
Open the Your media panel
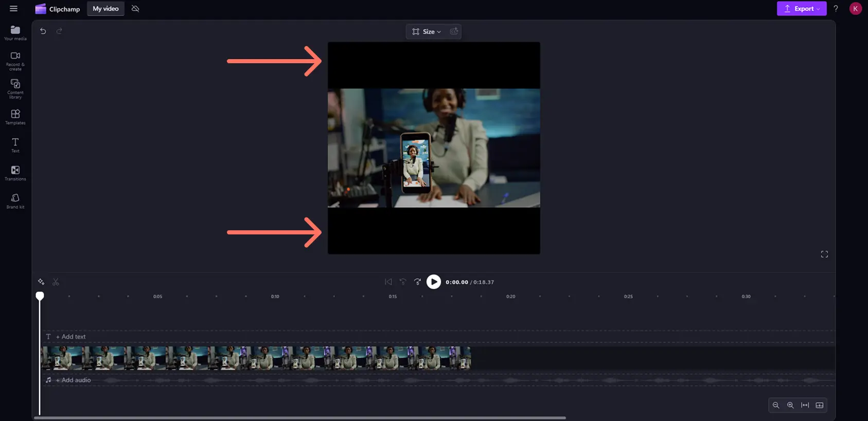(15, 33)
